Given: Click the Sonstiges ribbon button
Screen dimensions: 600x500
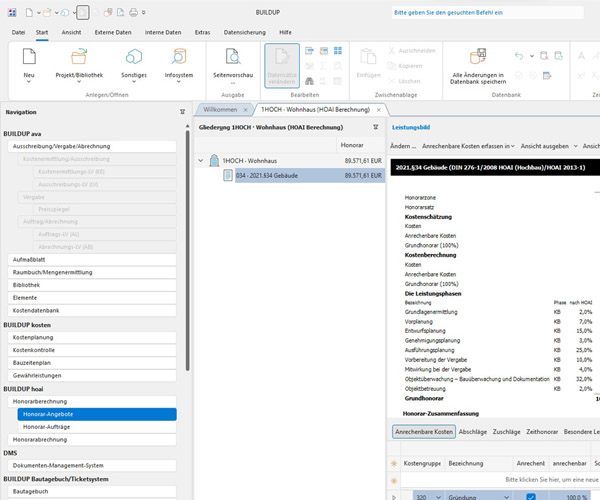Looking at the screenshot, I should click(134, 65).
